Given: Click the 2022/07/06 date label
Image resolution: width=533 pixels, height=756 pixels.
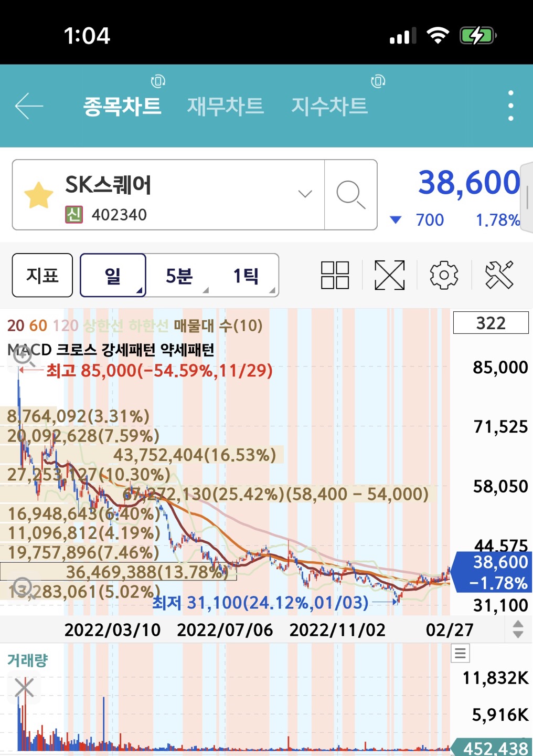Looking at the screenshot, I should pos(225,629).
